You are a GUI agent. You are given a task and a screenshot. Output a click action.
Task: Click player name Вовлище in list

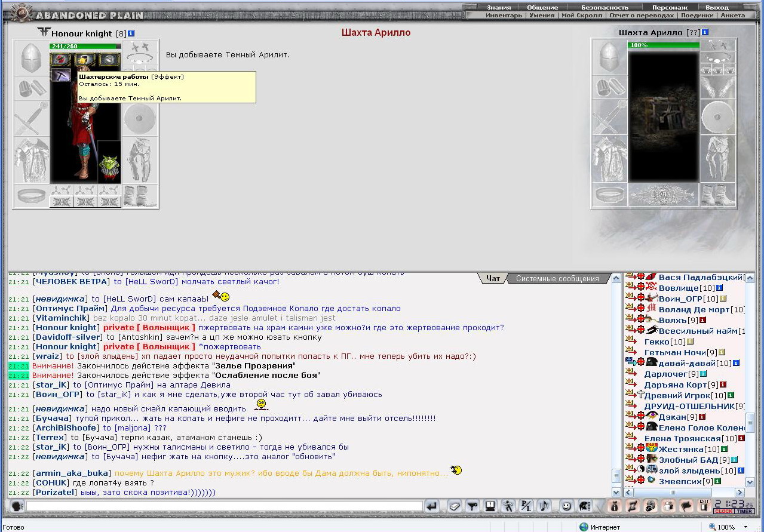click(x=679, y=288)
